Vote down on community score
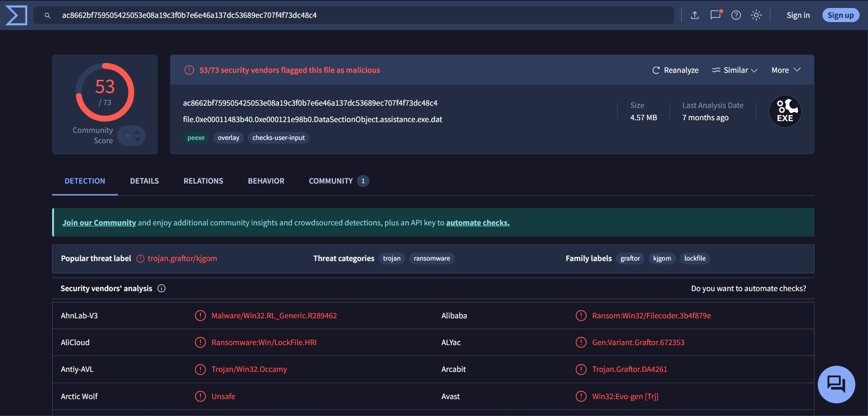Image resolution: width=868 pixels, height=416 pixels. (138, 139)
